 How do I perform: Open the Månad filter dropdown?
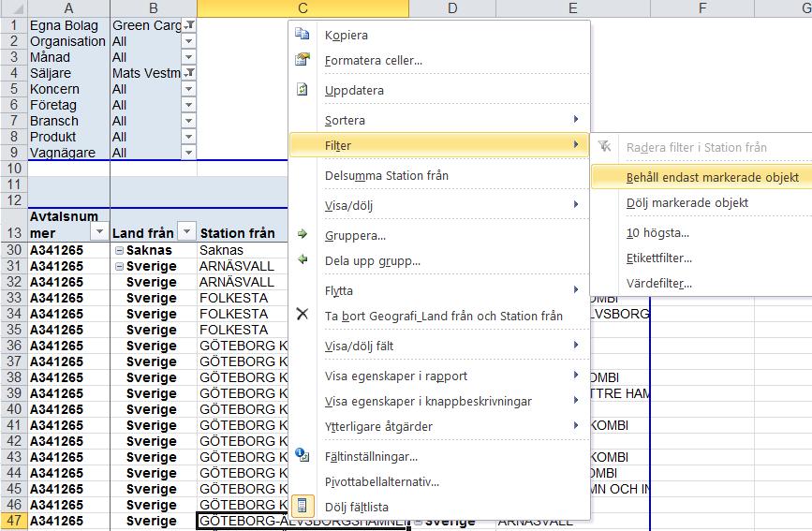[x=189, y=57]
